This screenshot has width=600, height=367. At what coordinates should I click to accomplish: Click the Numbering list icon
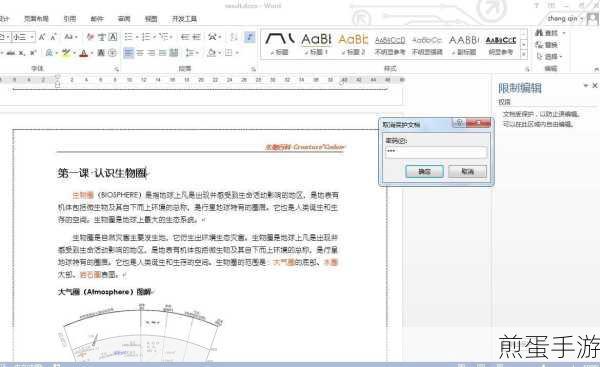(x=146, y=37)
